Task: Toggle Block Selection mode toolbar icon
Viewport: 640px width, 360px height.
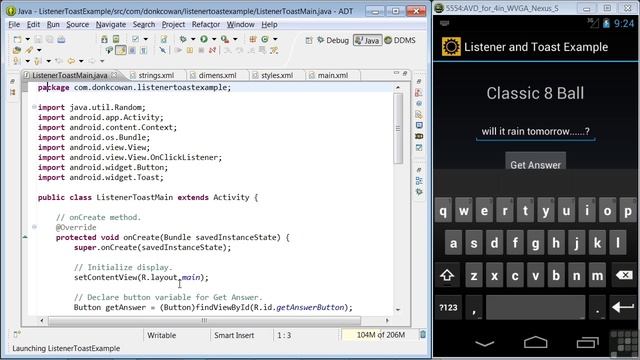Action: point(132,50)
